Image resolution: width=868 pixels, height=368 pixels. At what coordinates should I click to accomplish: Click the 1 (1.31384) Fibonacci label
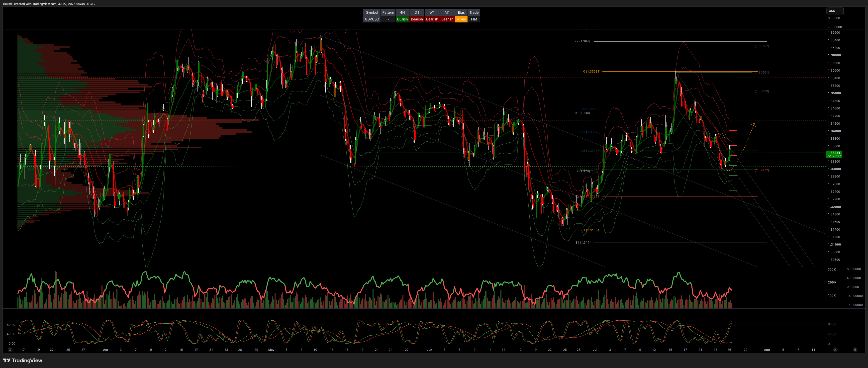592,231
